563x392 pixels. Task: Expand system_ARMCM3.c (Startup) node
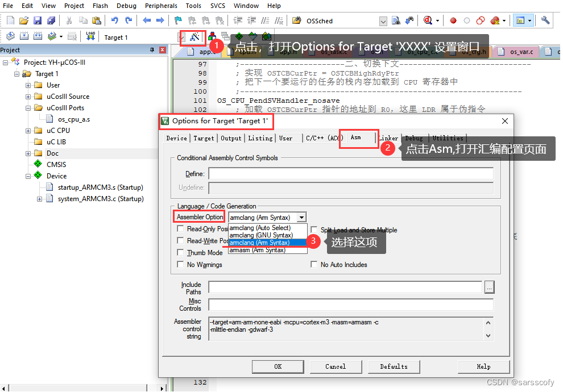click(x=39, y=199)
